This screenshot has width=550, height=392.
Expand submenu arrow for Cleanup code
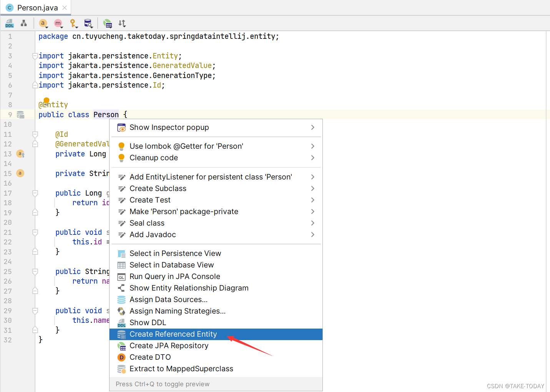click(313, 158)
